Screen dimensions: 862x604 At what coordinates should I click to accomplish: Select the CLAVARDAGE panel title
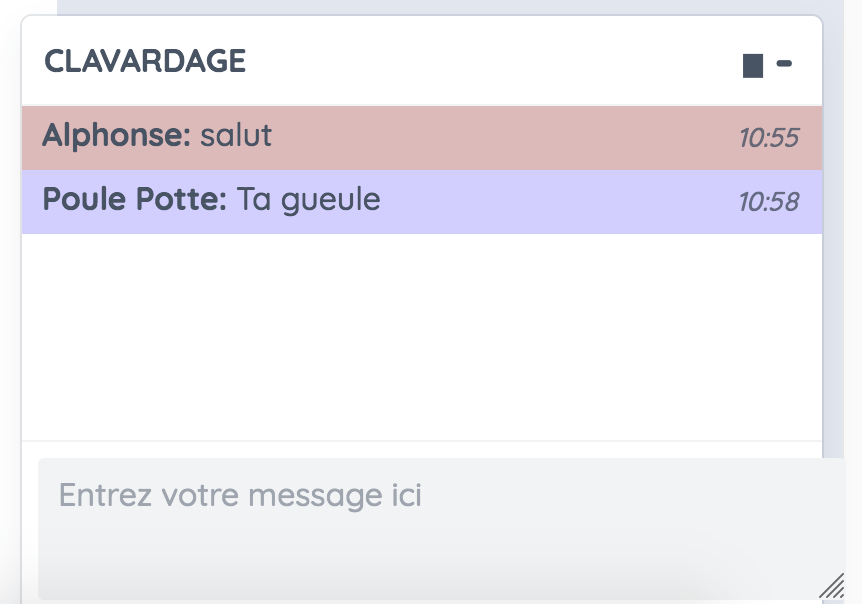point(143,61)
